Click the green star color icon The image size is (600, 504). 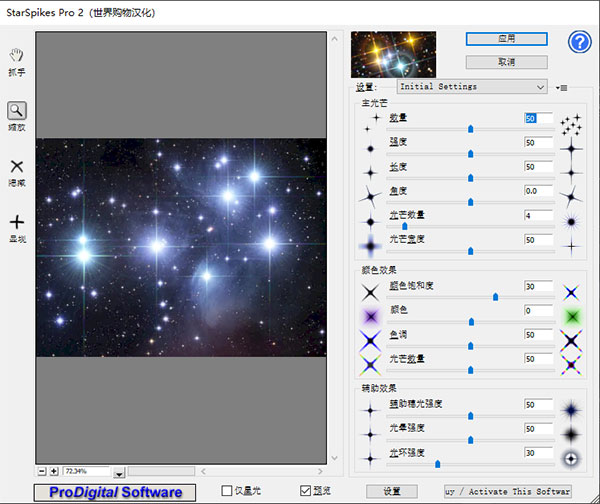click(x=571, y=317)
